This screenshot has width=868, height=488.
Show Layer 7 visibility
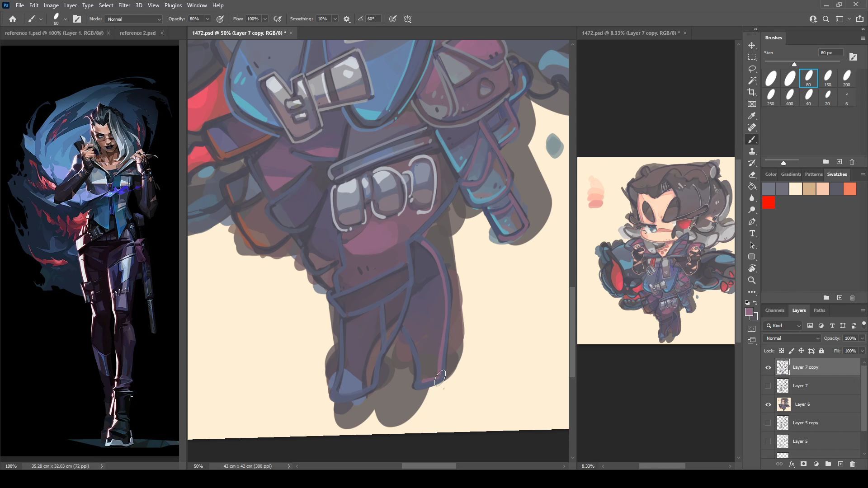coord(768,386)
